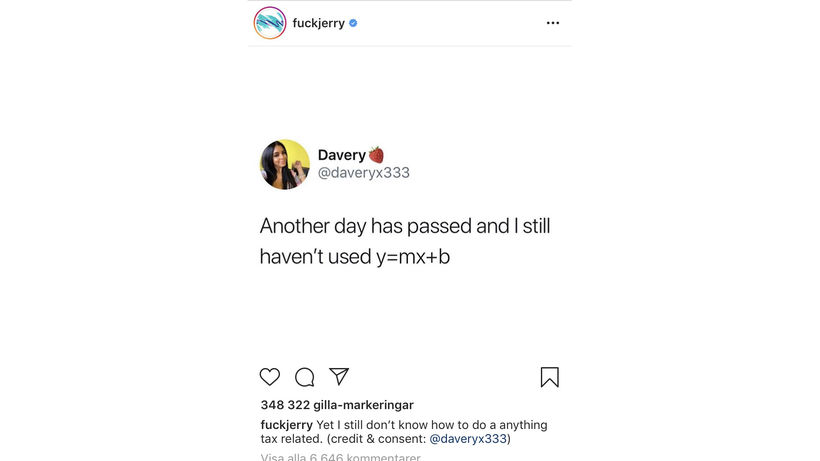
Task: Click the white post image area
Action: pos(409,203)
